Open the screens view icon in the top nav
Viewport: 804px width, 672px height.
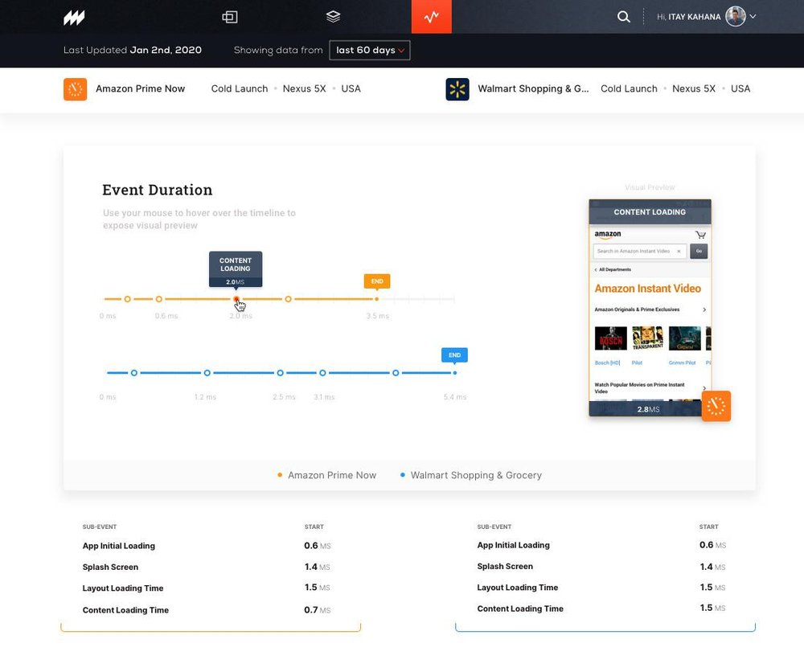229,17
